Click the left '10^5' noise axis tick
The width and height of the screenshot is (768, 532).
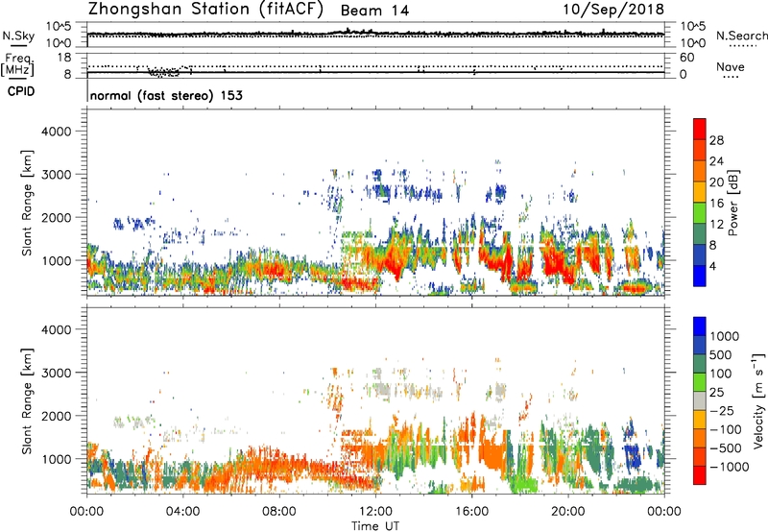pyautogui.click(x=59, y=27)
